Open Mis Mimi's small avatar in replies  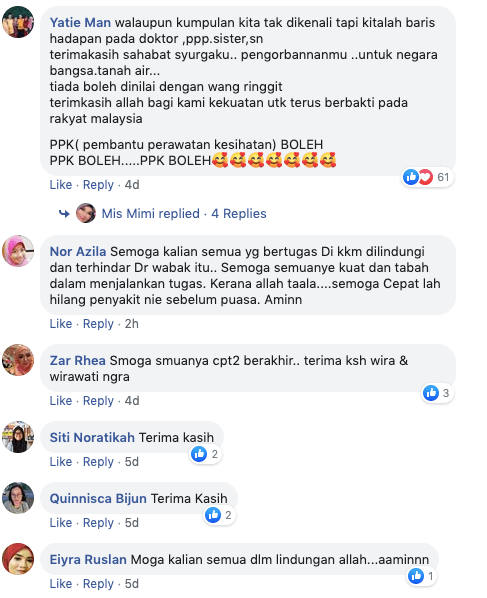tap(86, 213)
